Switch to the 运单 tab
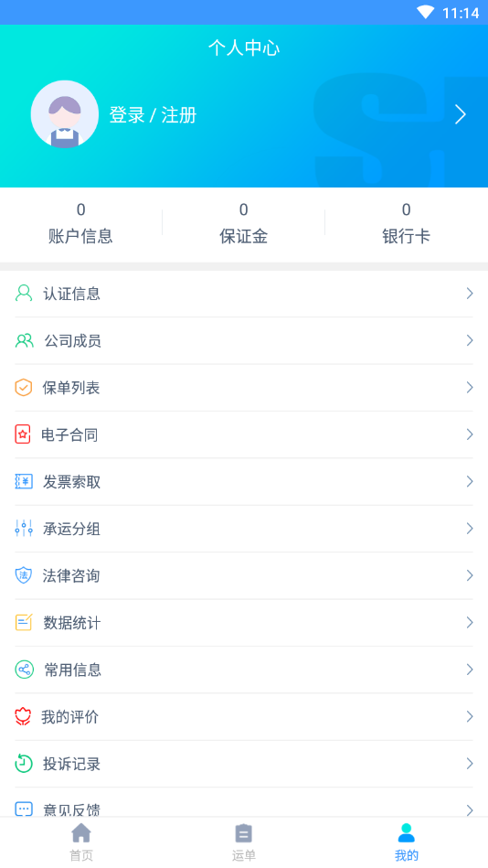The width and height of the screenshot is (488, 868). pyautogui.click(x=244, y=842)
